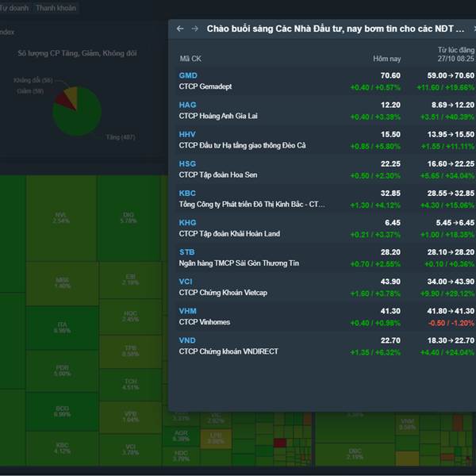
Task: Select the CTCP Vinhomes company name
Action: [205, 322]
